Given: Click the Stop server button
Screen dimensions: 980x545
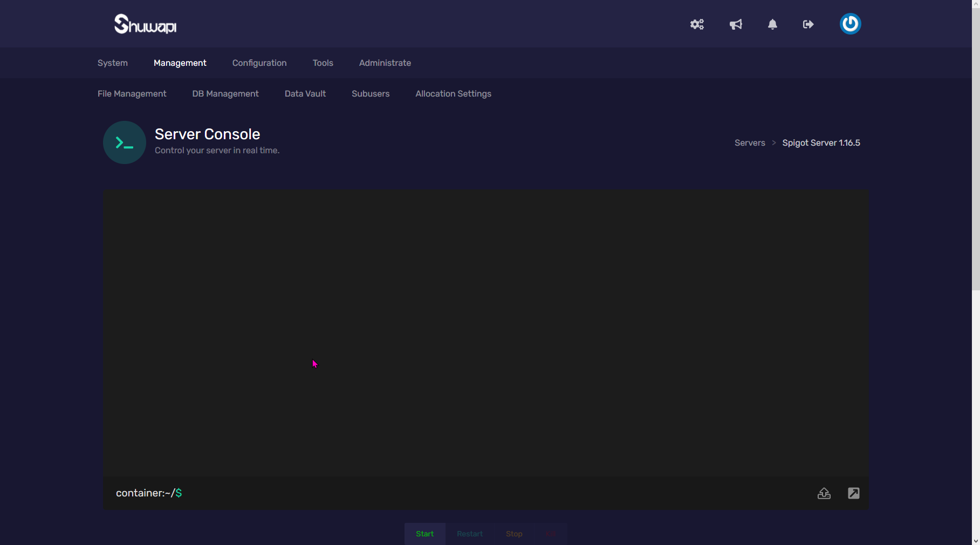Looking at the screenshot, I should coord(513,534).
